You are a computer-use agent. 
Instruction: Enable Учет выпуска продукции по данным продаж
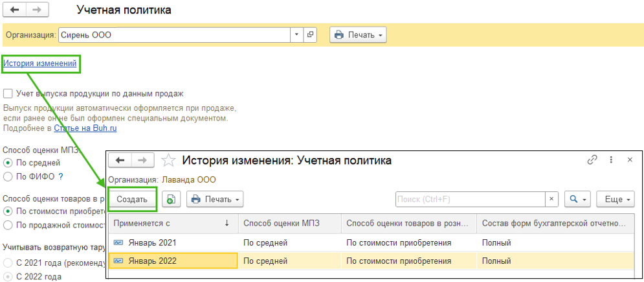[7, 94]
